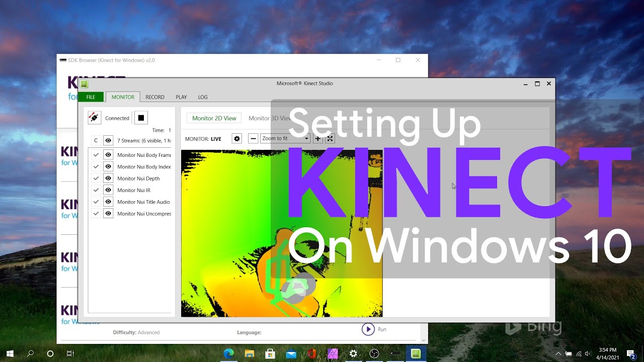Open the Zoom to fit dropdown
This screenshot has height=362, width=644.
coord(285,138)
